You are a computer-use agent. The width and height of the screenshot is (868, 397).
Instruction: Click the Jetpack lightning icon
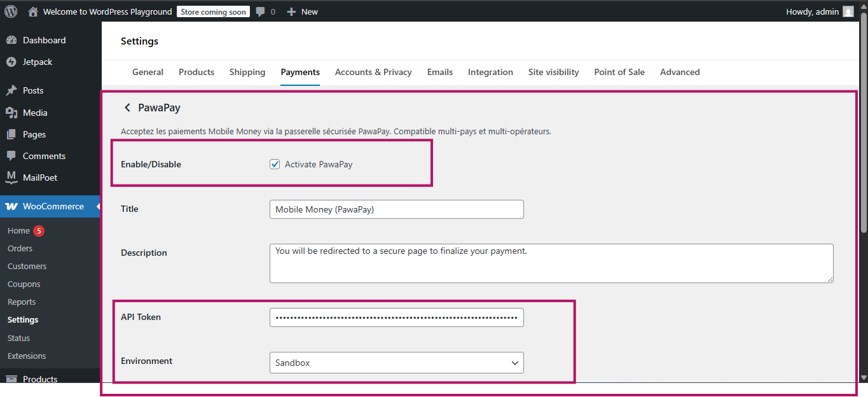point(11,62)
